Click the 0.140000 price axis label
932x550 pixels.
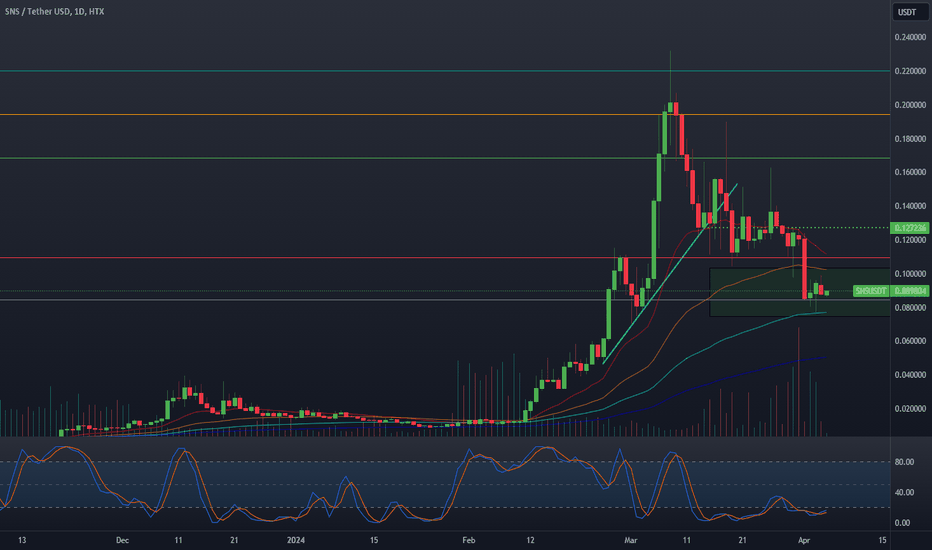910,206
